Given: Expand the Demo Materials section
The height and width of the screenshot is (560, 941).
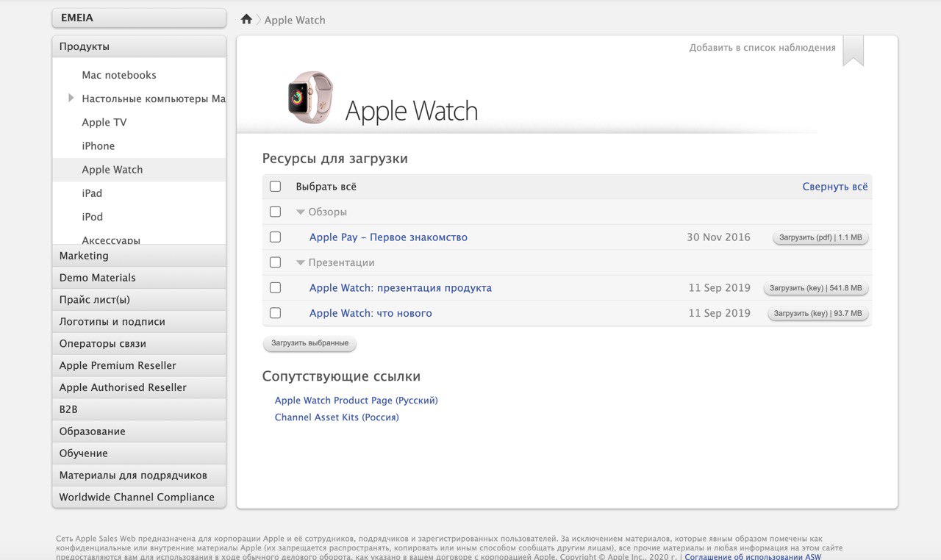Looking at the screenshot, I should point(139,278).
